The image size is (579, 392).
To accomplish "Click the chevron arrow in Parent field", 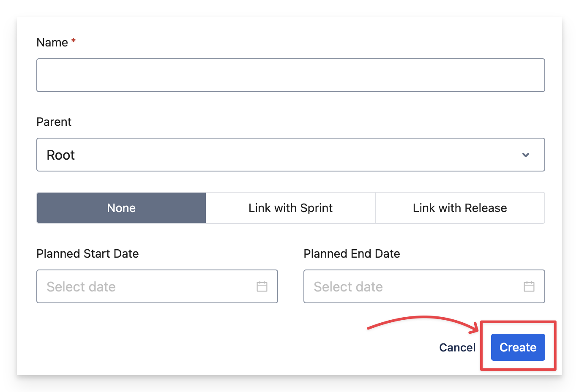I will point(526,155).
